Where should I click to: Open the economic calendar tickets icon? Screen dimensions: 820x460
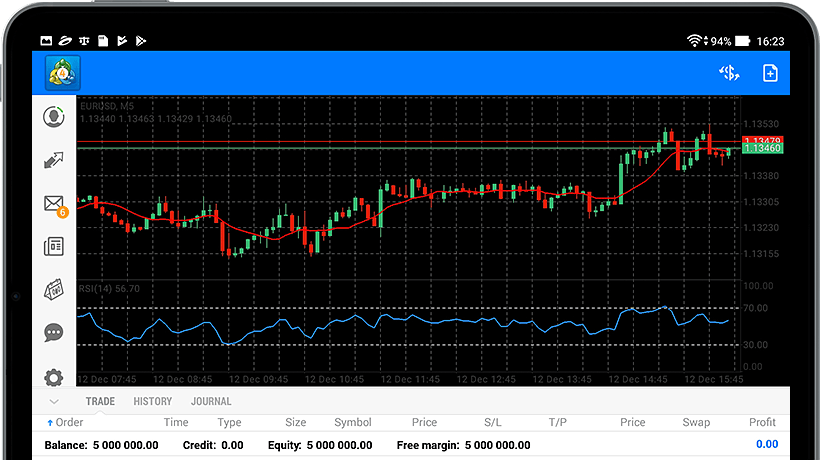54,290
